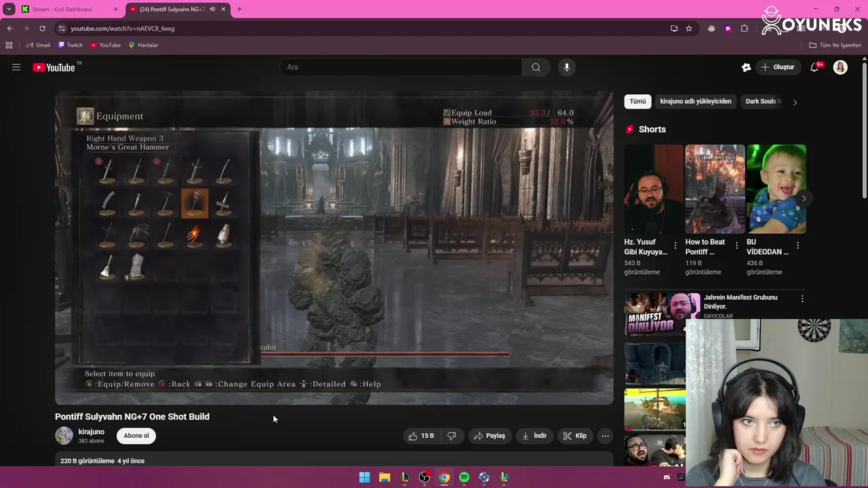Open the kirajuno channel name link
This screenshot has width=868, height=488.
pyautogui.click(x=92, y=432)
